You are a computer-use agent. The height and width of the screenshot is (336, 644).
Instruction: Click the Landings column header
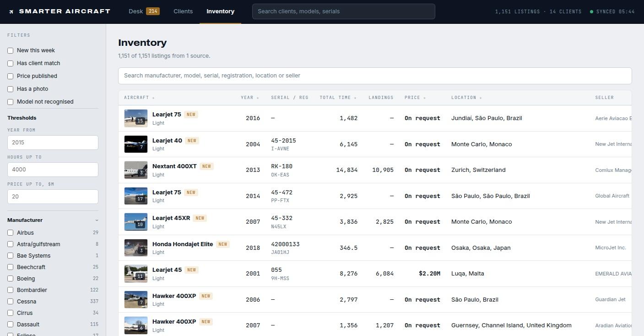[x=381, y=98]
